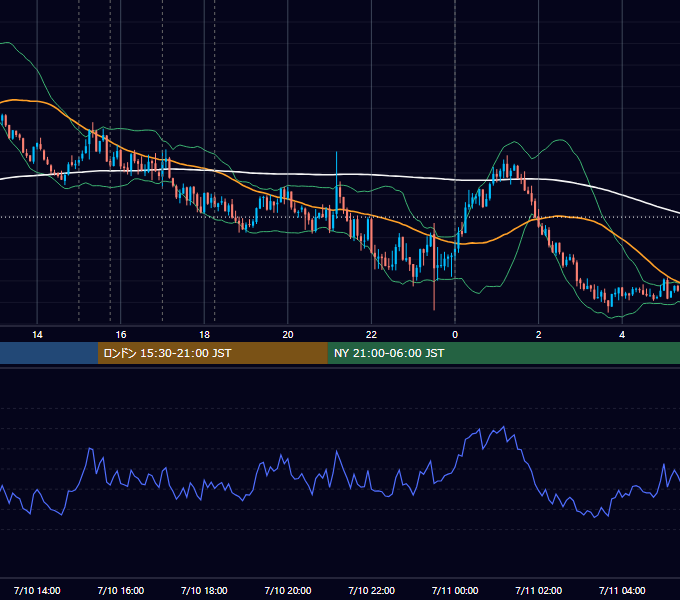Image resolution: width=680 pixels, height=600 pixels.
Task: Select the NY 21:00-06:00 JST session bar
Action: coord(503,353)
